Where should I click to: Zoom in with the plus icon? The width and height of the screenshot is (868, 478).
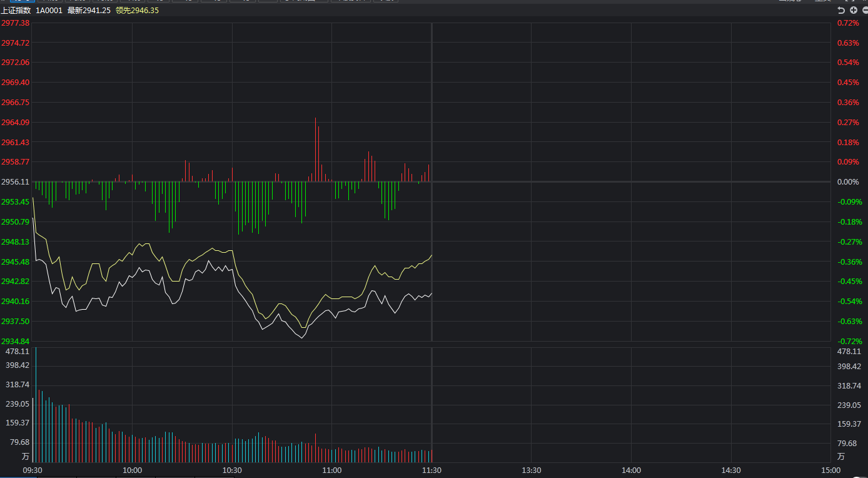click(854, 11)
